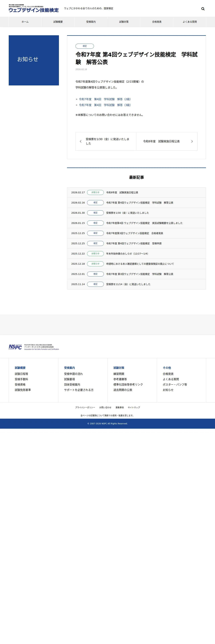Go to previous post 受検票を1/30（金）に発送いたしました
The width and height of the screenshot is (215, 644).
pos(106,141)
